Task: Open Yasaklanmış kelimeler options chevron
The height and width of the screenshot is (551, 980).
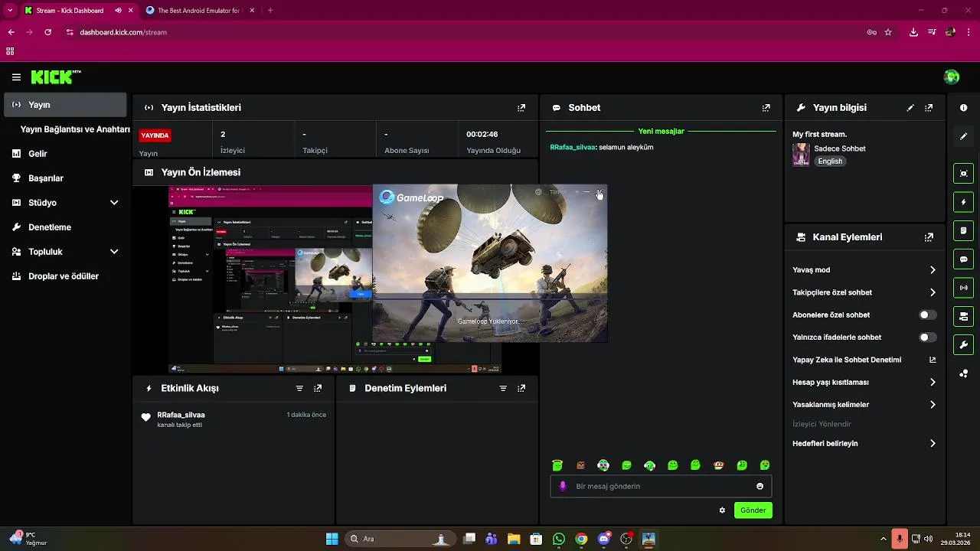Action: click(x=933, y=405)
